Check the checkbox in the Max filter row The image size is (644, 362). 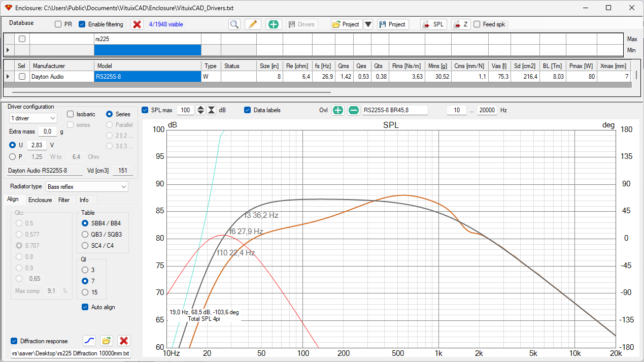tap(22, 39)
